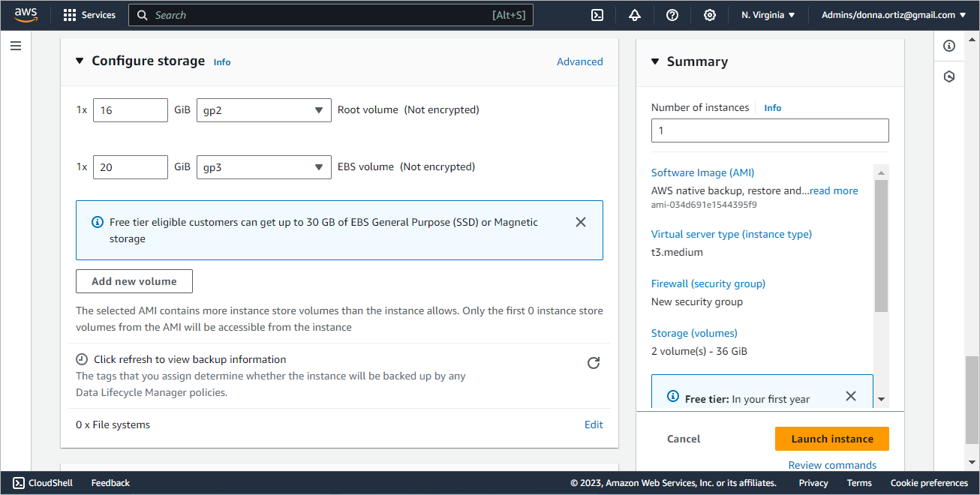Open the info panel icon on right sidebar
The height and width of the screenshot is (495, 980).
[x=949, y=46]
